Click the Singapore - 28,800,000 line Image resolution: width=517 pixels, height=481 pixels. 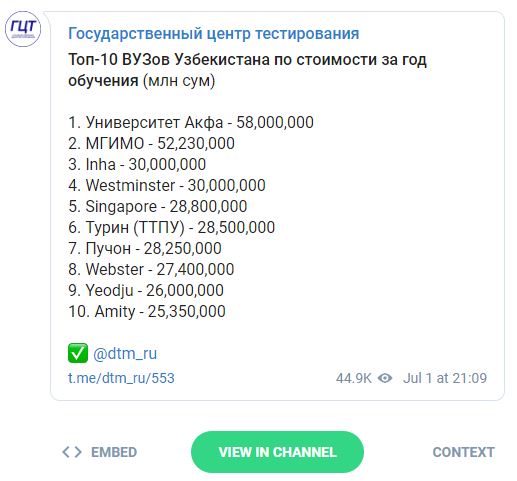(x=158, y=206)
